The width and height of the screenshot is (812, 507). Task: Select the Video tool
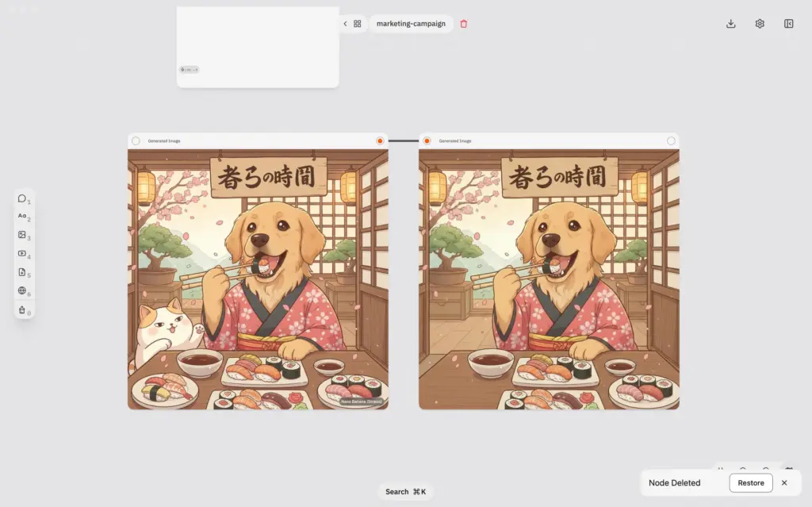(x=21, y=255)
